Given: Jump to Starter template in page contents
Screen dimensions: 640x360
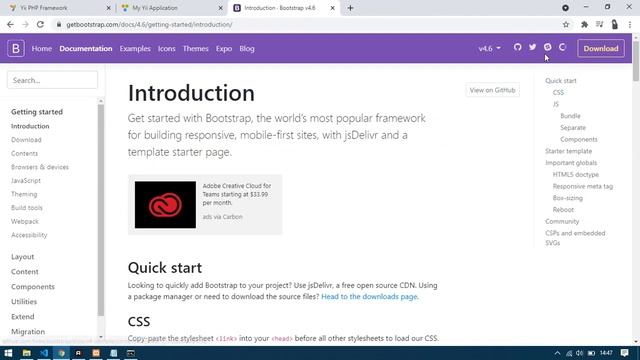Looking at the screenshot, I should 569,151.
